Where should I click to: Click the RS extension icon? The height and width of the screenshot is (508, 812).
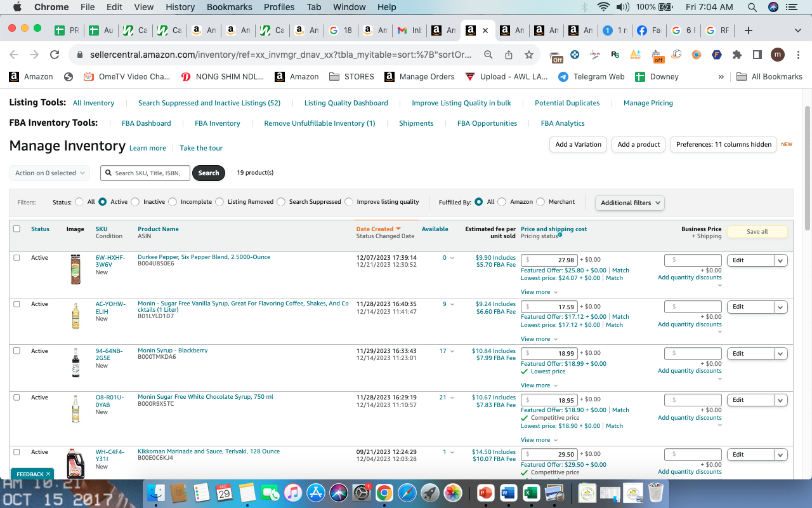click(x=615, y=55)
